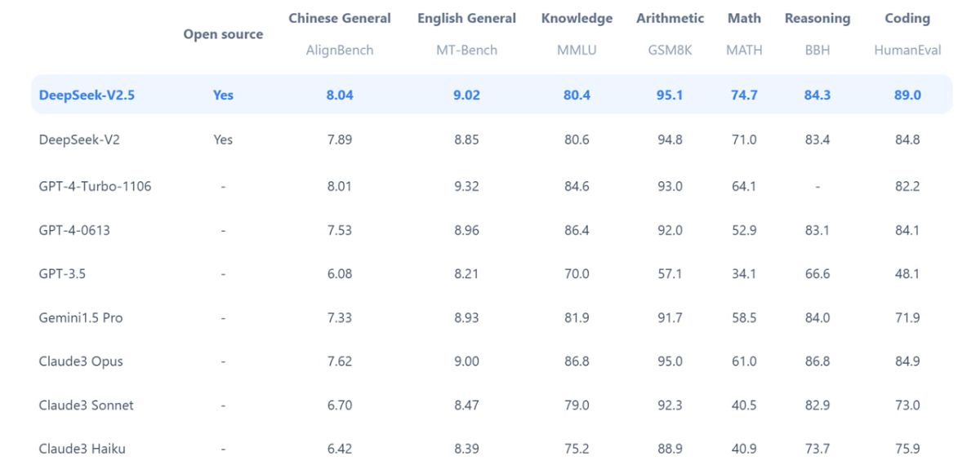Viewport: 980px width, 474px height.
Task: Click DeepSeek-V2.5's HumanEval score 89.0
Action: point(907,95)
